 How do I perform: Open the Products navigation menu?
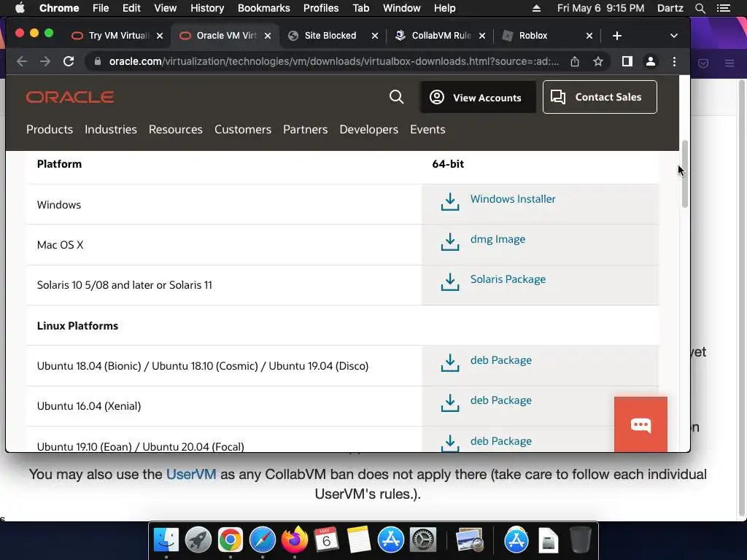50,130
